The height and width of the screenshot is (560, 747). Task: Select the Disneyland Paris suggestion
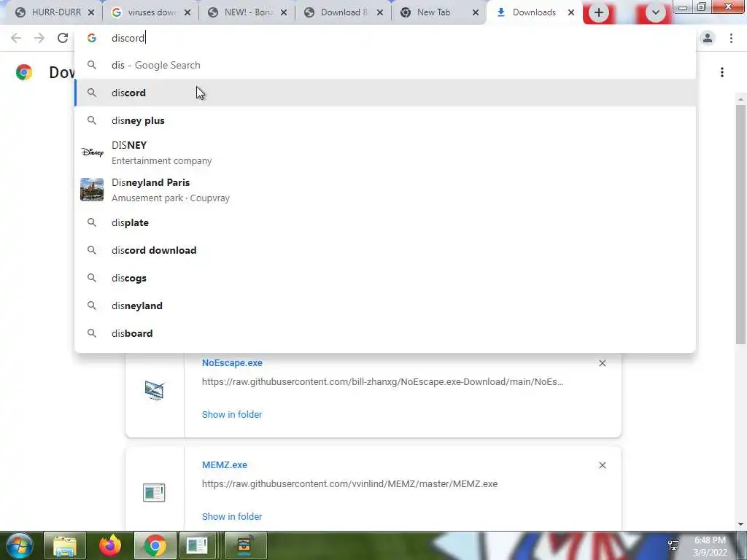[385, 190]
